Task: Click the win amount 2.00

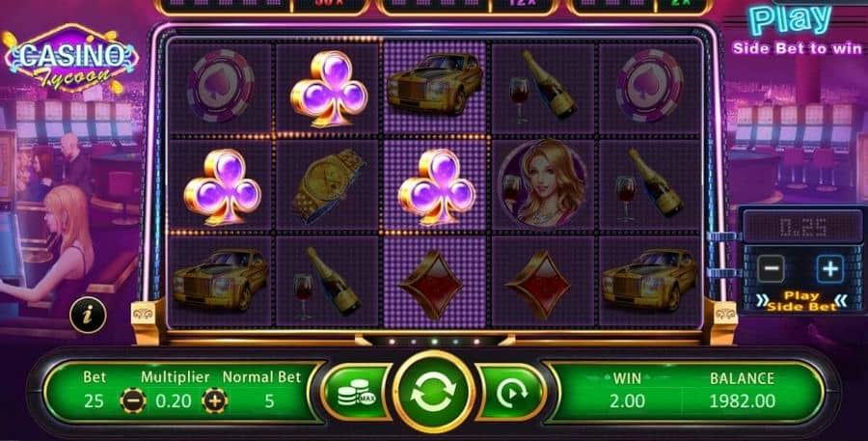Action: [x=627, y=401]
